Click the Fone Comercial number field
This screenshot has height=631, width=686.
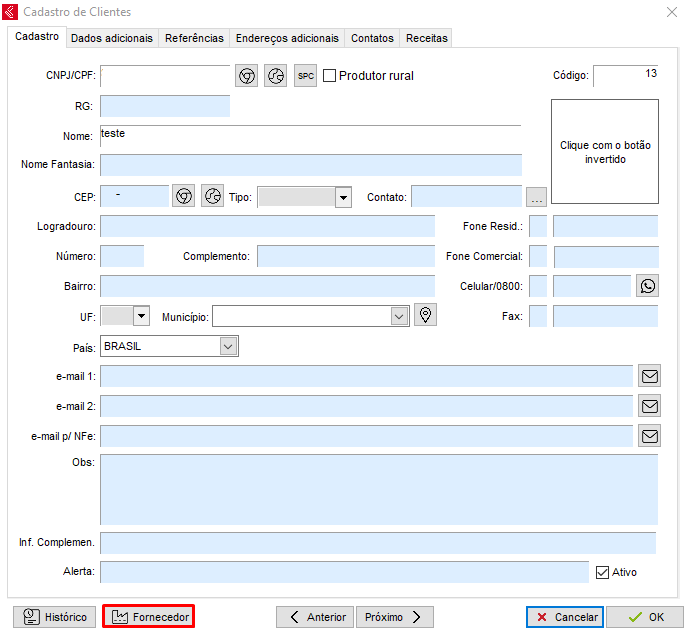[606, 257]
